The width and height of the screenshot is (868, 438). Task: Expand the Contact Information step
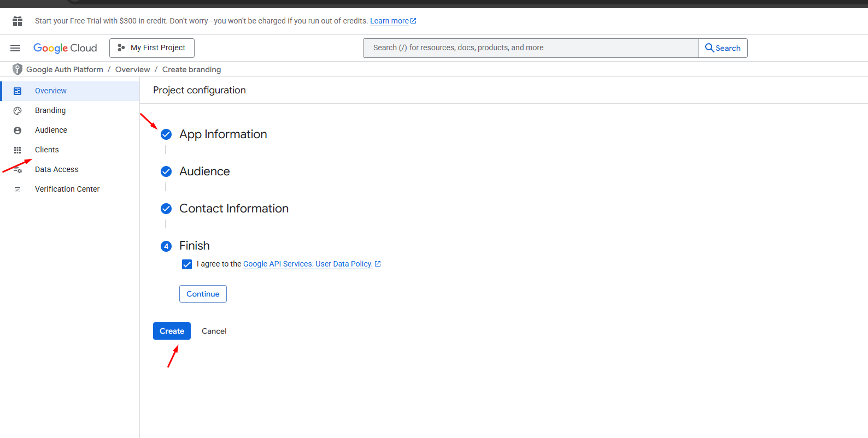233,209
